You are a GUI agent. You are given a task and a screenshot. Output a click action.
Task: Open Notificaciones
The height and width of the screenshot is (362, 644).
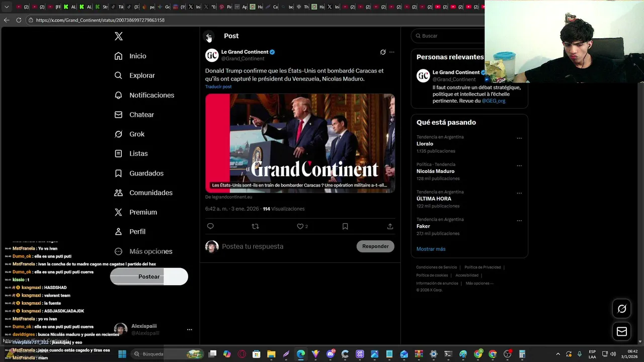144,95
